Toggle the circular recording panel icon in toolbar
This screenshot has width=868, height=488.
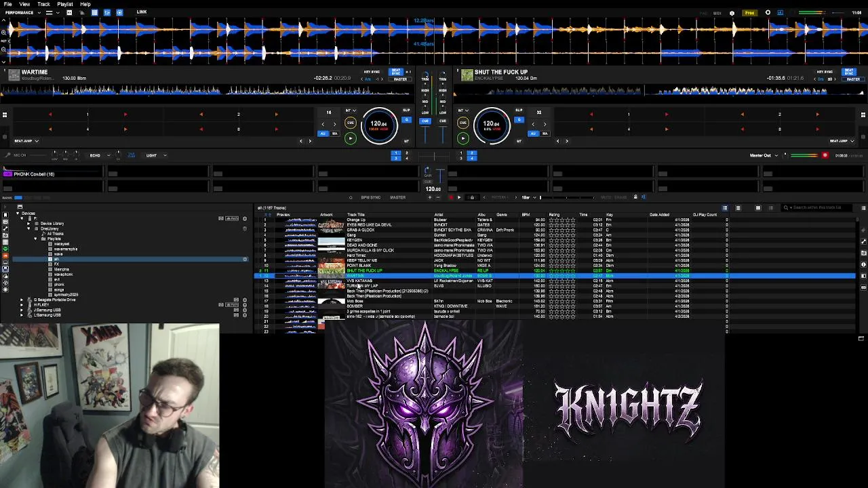119,13
